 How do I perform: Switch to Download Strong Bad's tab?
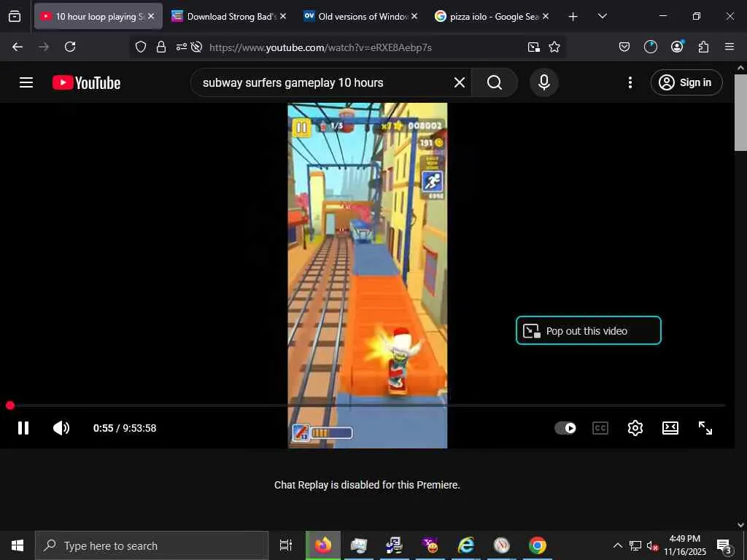(229, 16)
